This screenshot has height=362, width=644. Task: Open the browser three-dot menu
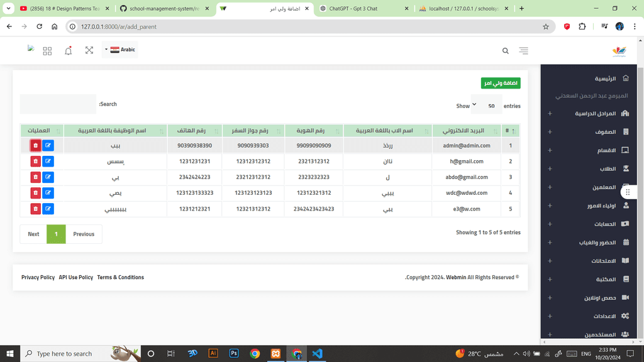(x=635, y=26)
